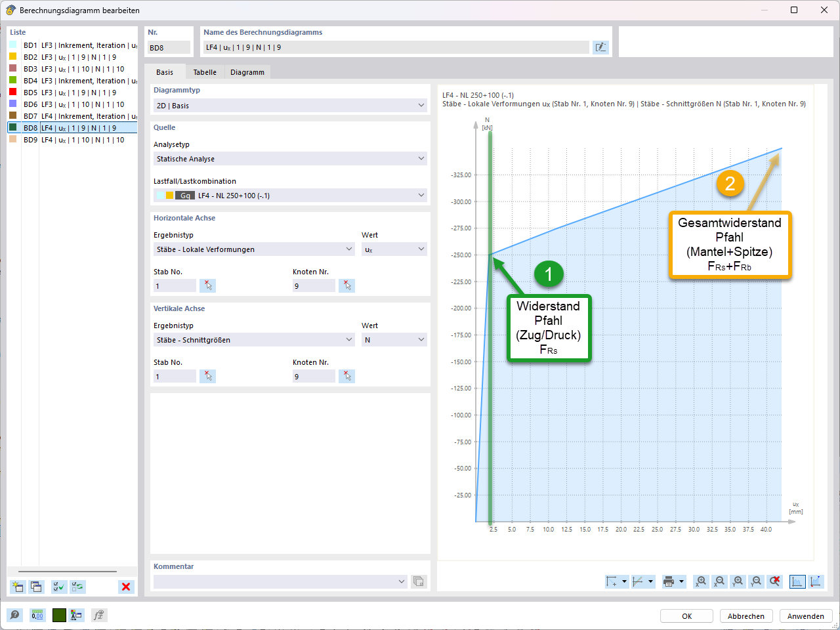Zoom in along the X axis

(702, 581)
